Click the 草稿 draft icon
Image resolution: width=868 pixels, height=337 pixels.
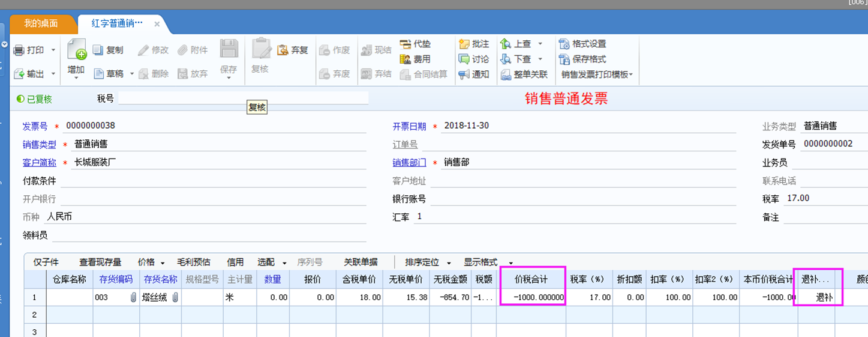pos(98,74)
